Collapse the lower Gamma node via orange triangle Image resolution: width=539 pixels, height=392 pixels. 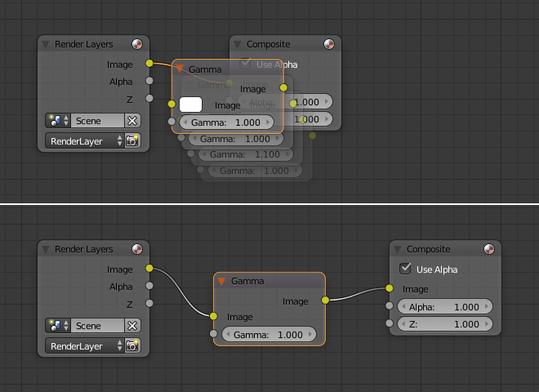click(221, 281)
